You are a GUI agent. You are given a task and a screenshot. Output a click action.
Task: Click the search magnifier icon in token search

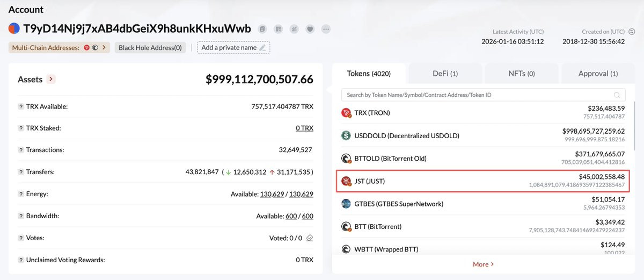click(x=618, y=95)
